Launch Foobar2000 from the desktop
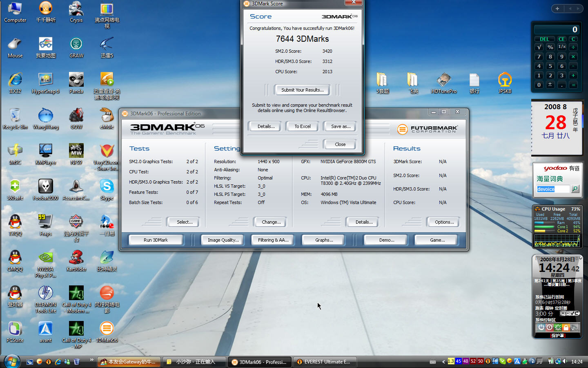The height and width of the screenshot is (368, 588). coord(46,190)
